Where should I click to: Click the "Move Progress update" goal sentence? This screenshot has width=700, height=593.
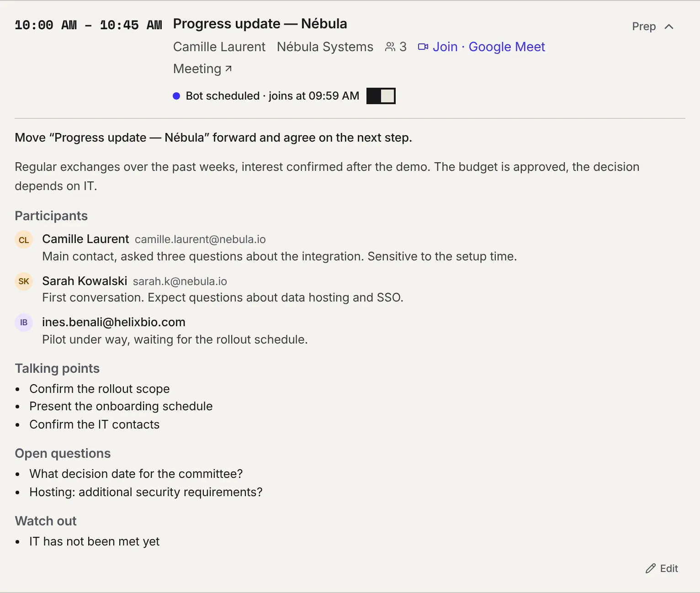tap(213, 138)
